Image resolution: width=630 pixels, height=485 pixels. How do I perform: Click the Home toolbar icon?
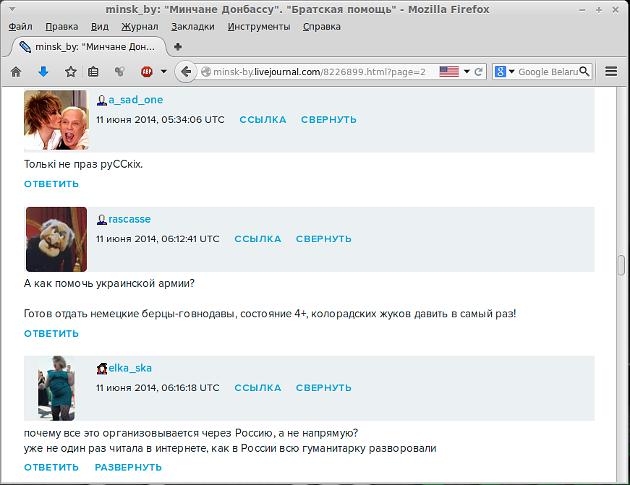[x=16, y=72]
